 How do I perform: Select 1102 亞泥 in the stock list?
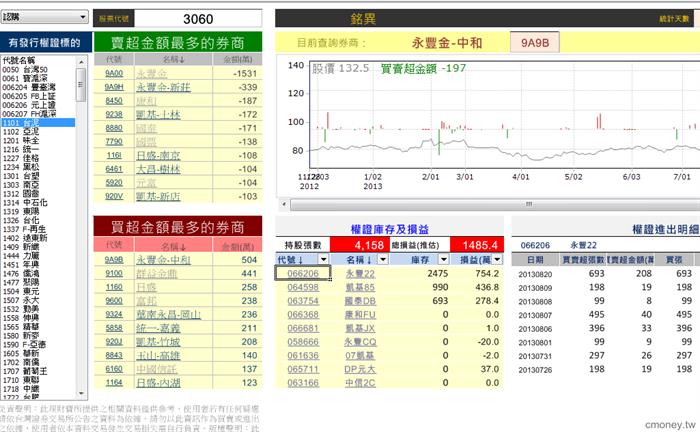pos(21,132)
